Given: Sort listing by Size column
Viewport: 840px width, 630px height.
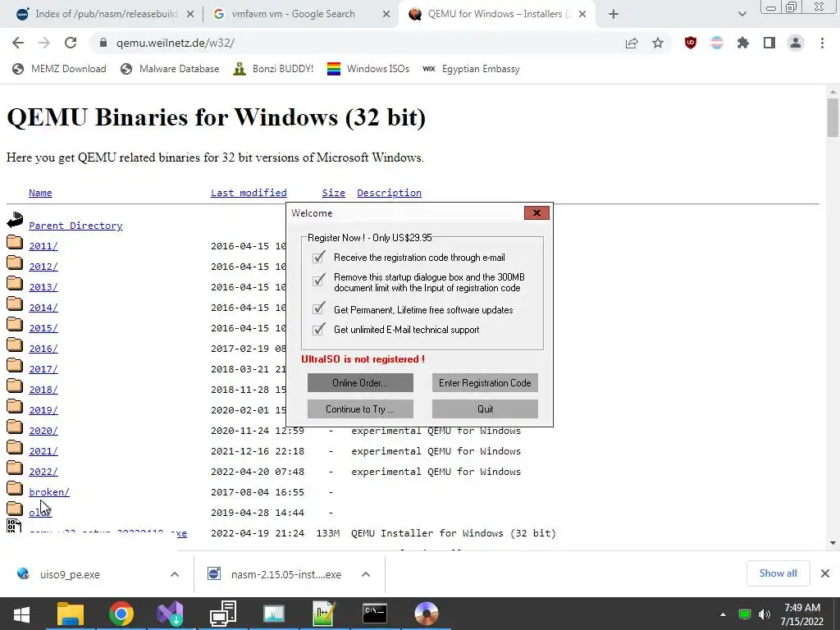Looking at the screenshot, I should 333,193.
